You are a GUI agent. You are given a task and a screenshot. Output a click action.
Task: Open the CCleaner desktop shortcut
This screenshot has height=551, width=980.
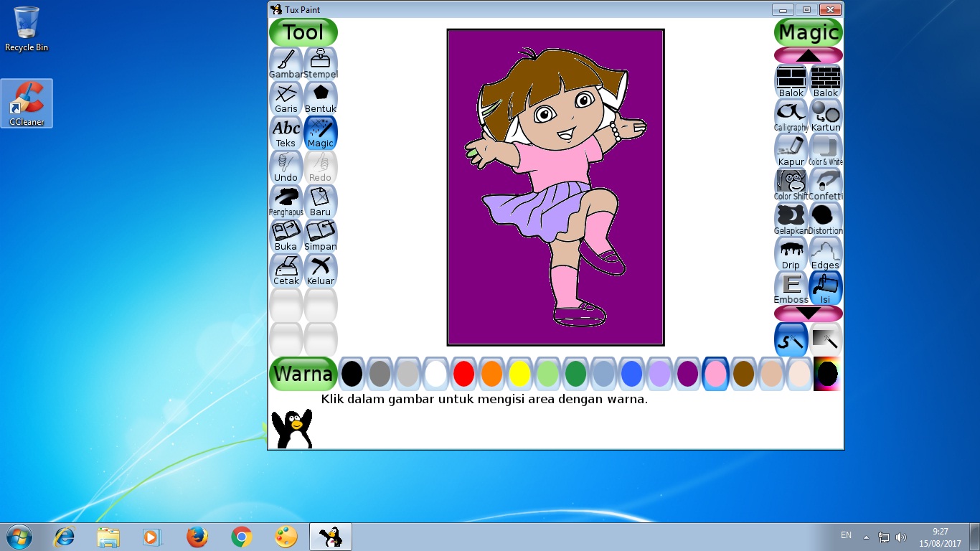pyautogui.click(x=27, y=103)
